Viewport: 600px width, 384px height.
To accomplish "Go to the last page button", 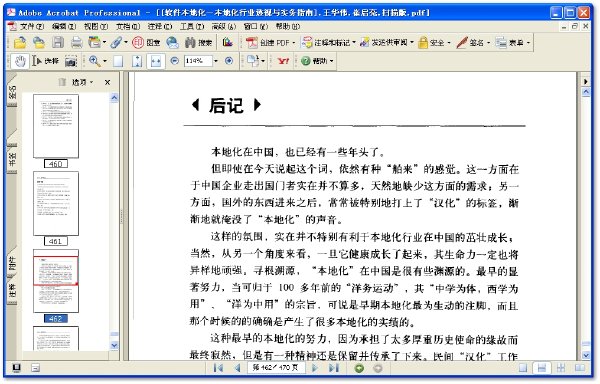I will 334,368.
